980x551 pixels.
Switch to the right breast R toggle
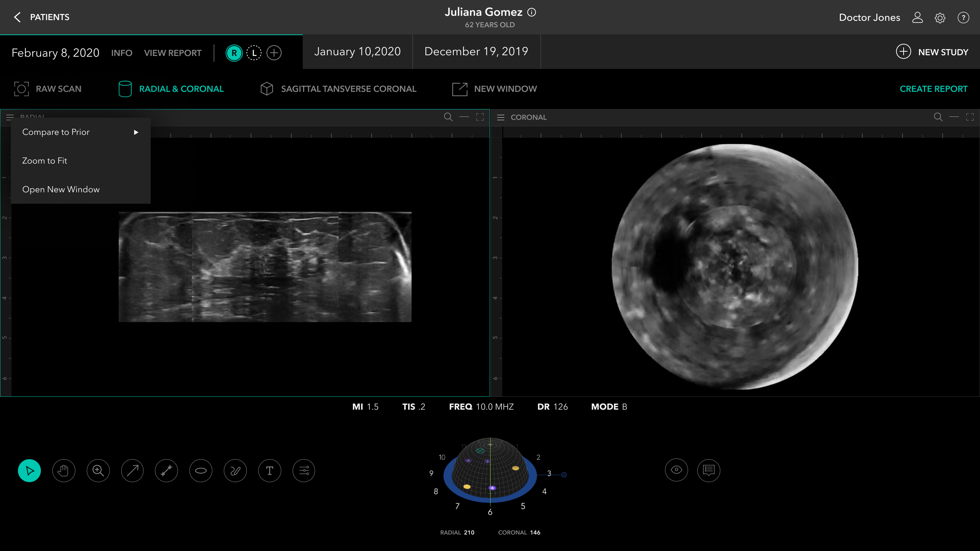pyautogui.click(x=234, y=53)
